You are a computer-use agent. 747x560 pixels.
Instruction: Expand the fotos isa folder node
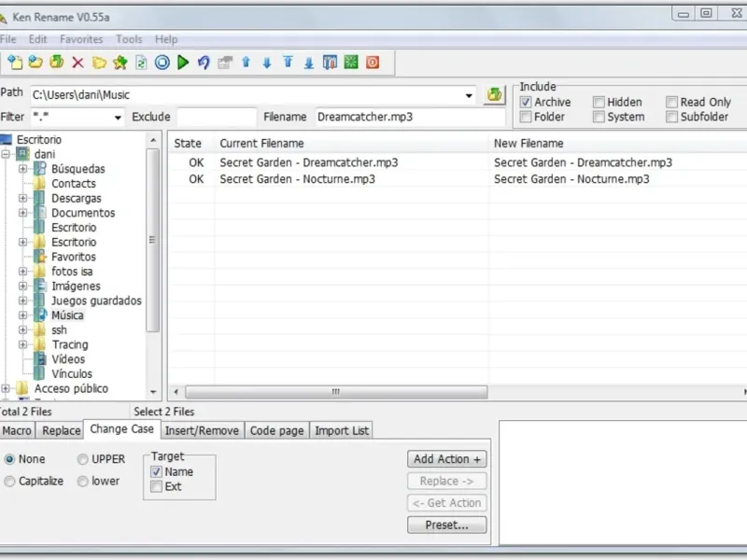point(22,272)
